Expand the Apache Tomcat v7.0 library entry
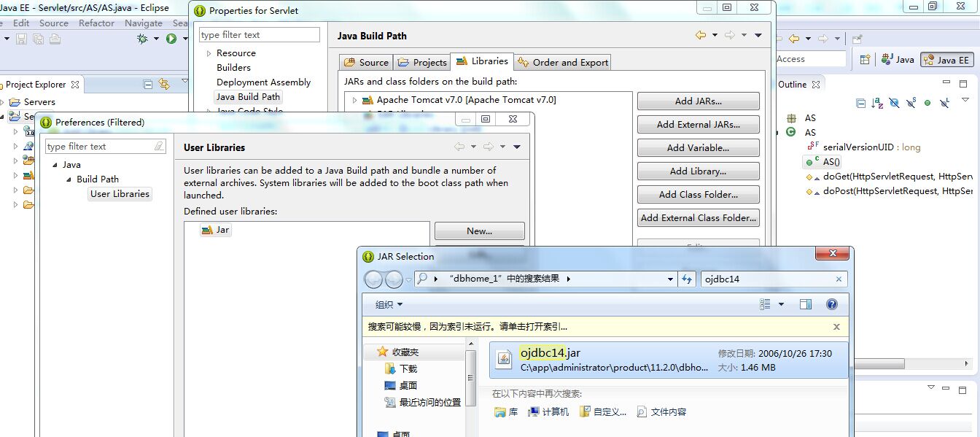This screenshot has width=980, height=437. [355, 100]
